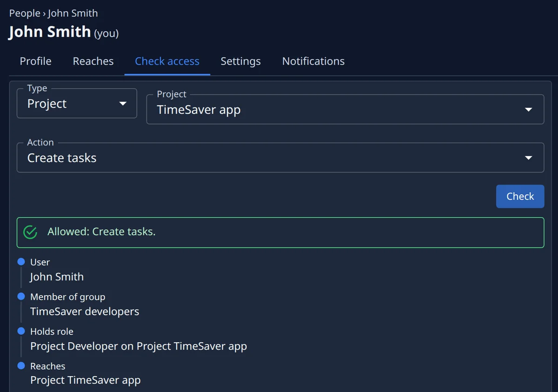This screenshot has height=392, width=558.
Task: Open the Action dropdown showing Create tasks
Action: point(280,158)
